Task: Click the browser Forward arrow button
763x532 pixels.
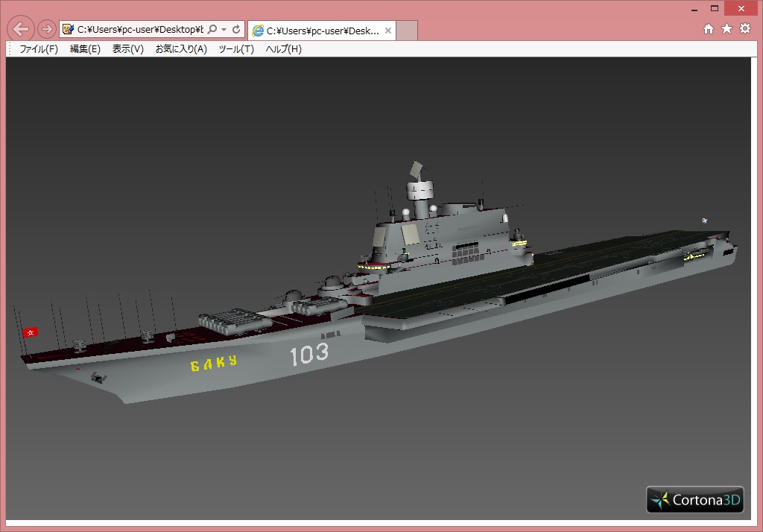Action: (x=46, y=29)
